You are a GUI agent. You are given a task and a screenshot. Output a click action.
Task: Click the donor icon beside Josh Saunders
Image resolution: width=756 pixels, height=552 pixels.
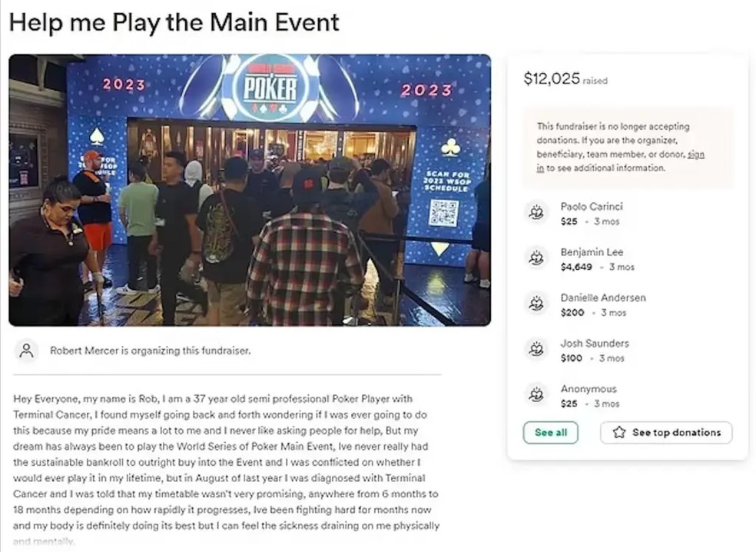point(537,350)
